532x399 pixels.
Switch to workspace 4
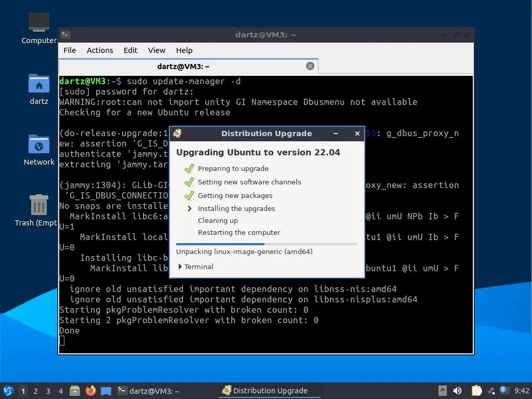(x=61, y=391)
